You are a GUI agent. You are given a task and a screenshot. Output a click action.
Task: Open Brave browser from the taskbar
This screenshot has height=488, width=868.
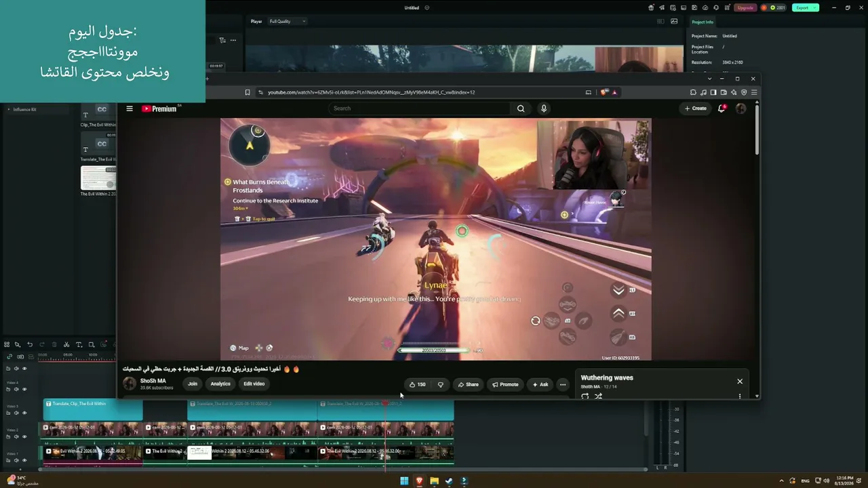[x=419, y=481]
